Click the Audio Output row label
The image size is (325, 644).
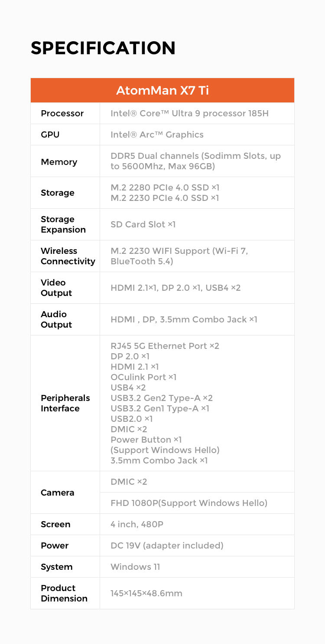(x=56, y=319)
